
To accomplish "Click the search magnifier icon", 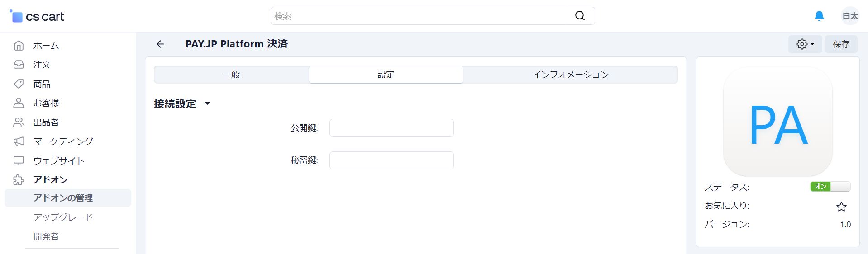I will (580, 16).
